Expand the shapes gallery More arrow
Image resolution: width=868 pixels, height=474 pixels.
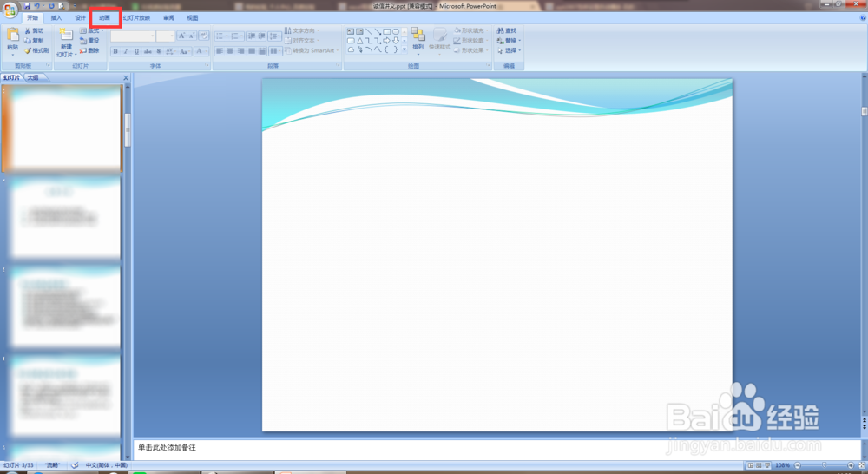[404, 49]
